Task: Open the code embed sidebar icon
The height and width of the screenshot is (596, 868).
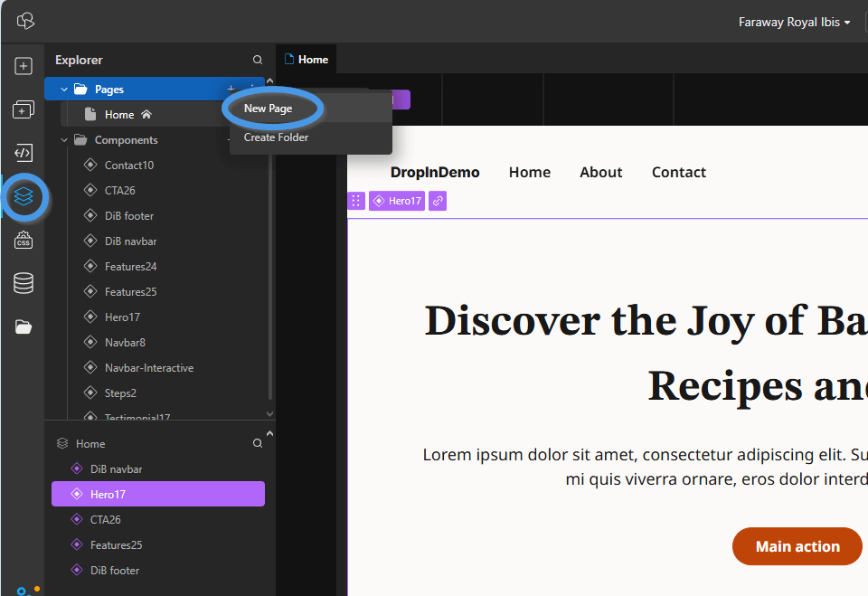Action: (24, 152)
